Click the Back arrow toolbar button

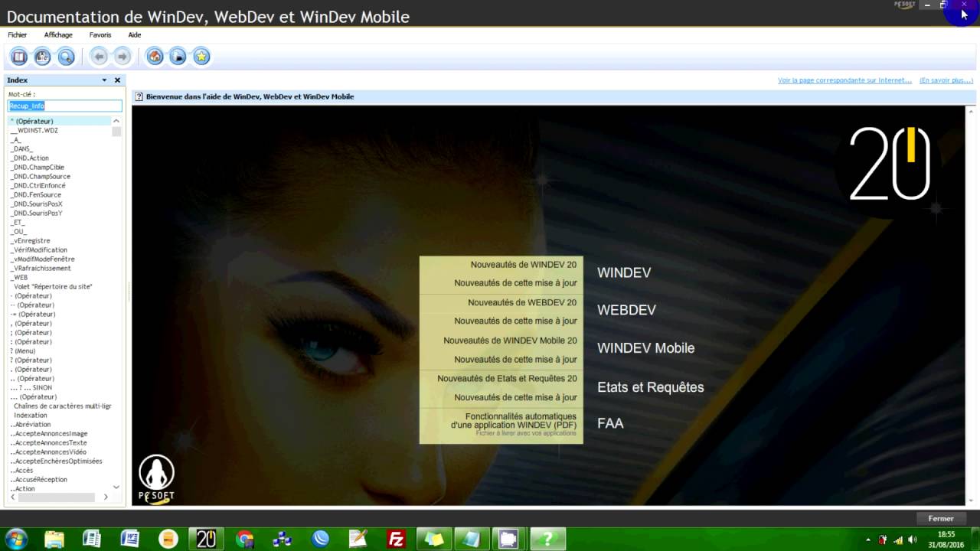(x=98, y=56)
